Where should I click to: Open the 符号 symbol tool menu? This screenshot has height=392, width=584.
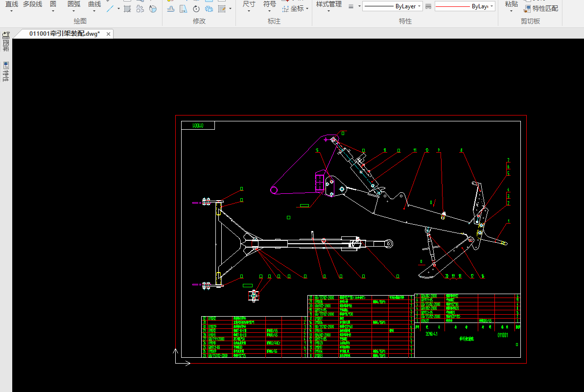(x=270, y=10)
